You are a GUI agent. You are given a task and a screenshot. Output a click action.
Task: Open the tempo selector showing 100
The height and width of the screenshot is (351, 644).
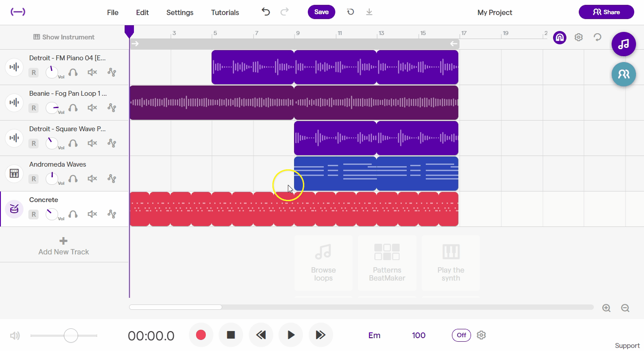pyautogui.click(x=418, y=335)
